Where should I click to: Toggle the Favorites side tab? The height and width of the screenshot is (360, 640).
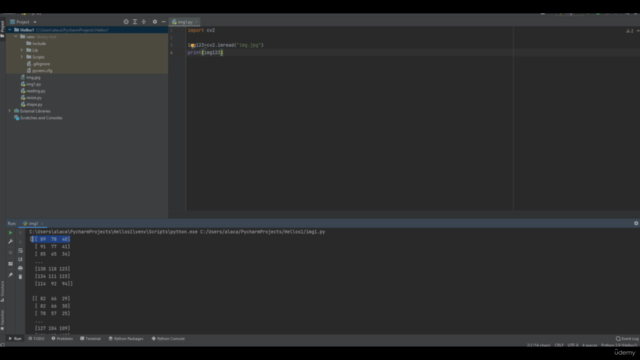(x=2, y=320)
